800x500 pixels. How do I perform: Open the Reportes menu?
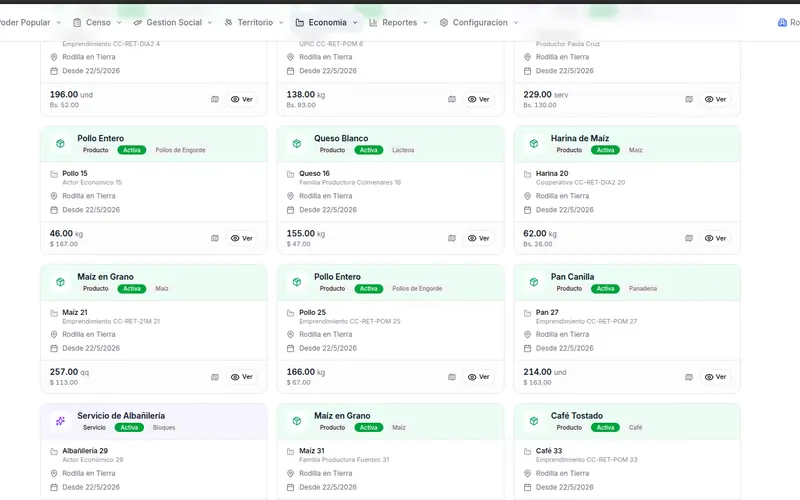pyautogui.click(x=398, y=22)
